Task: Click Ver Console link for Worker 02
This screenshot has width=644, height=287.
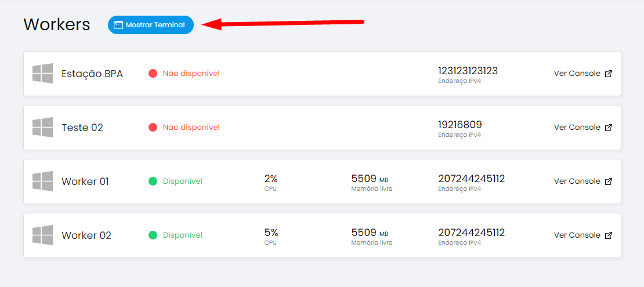Action: (x=577, y=235)
